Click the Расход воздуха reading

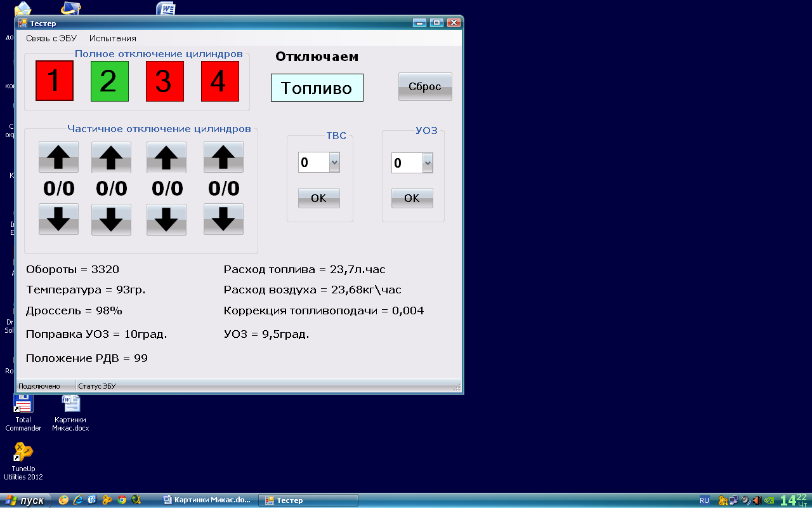pos(313,290)
